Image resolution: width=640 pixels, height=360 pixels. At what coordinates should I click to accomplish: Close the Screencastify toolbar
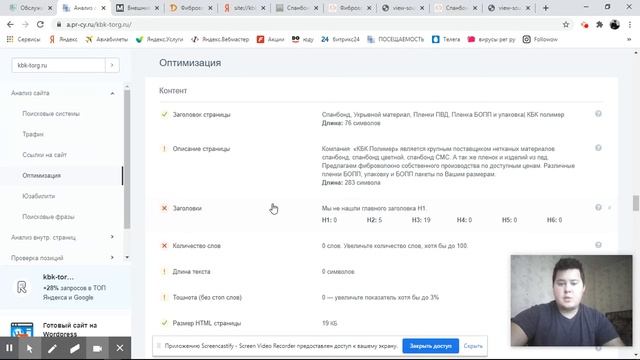(x=120, y=348)
